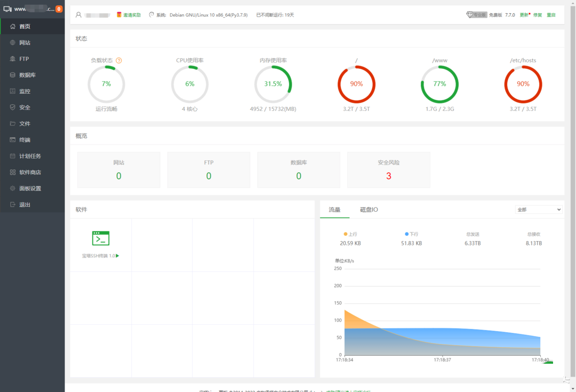This screenshot has height=392, width=576.
Task: Switch to the 流量 tab
Action: (x=334, y=210)
